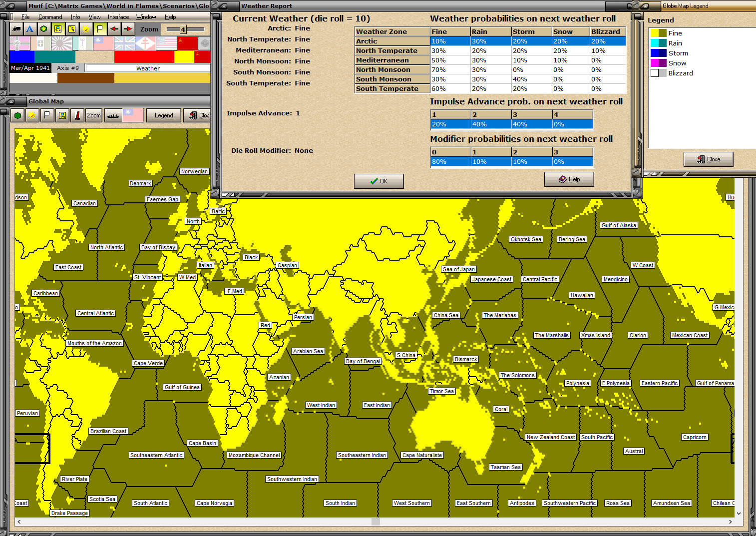This screenshot has width=756, height=536.
Task: Click the locomotive icon in main toolbar
Action: tap(16, 29)
